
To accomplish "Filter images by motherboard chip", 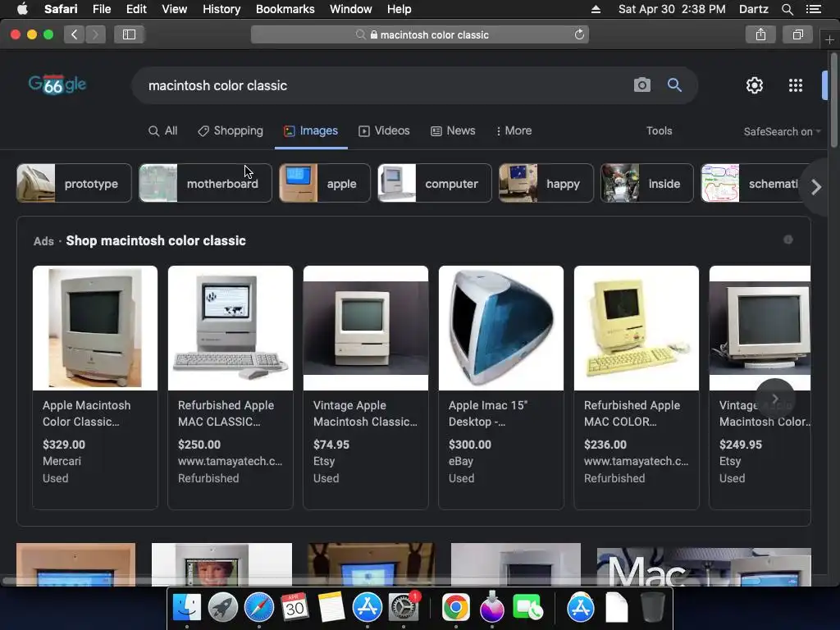I will [205, 183].
